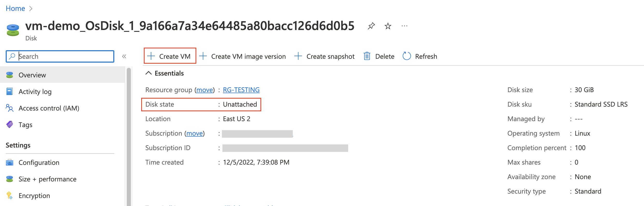This screenshot has width=644, height=206.
Task: Go to Access control (IAM)
Action: [x=49, y=108]
